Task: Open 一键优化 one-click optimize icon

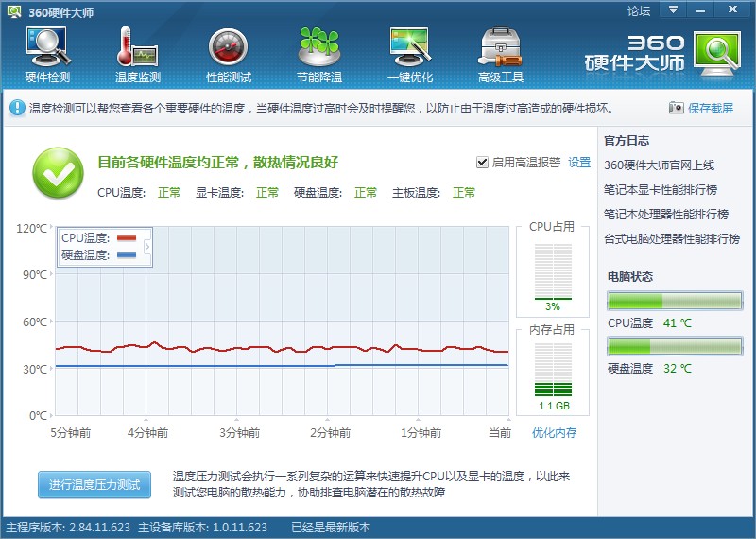Action: pos(409,47)
